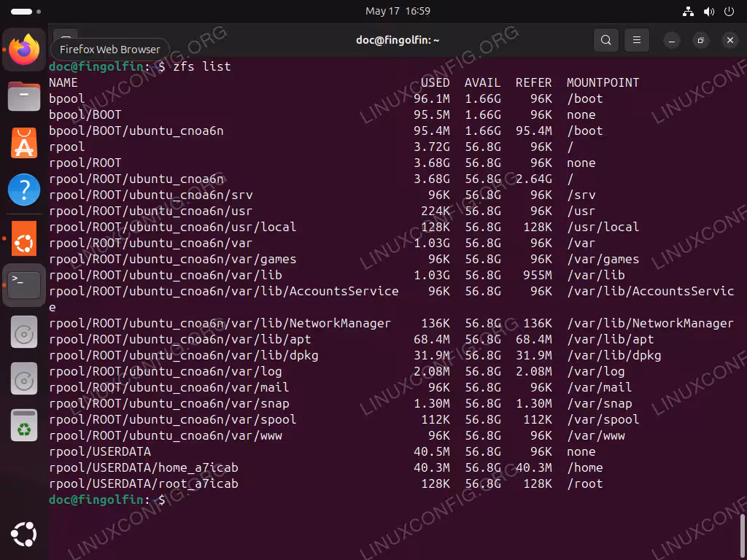Click the /var/lib/dpkg mountpoint
The image size is (747, 560).
click(614, 355)
